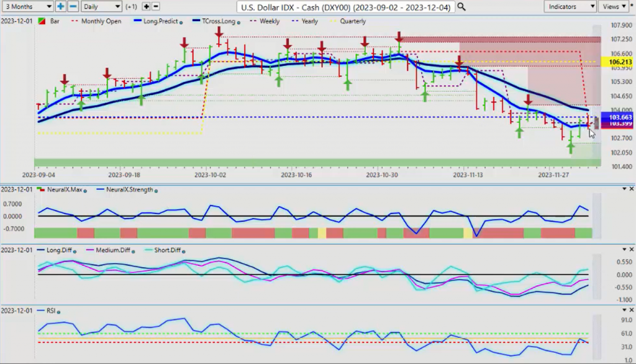Close the RSI indicator panel
The height and width of the screenshot is (364, 636).
632,309
